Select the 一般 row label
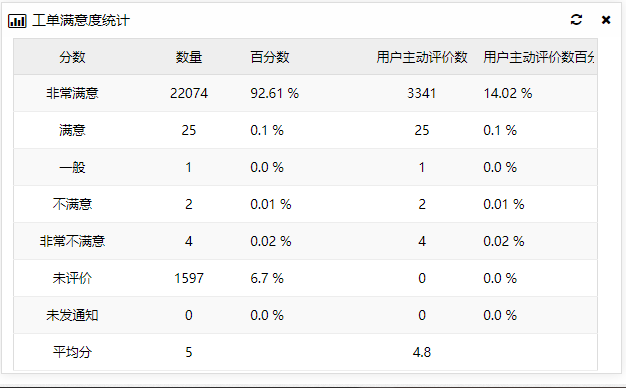626x388 pixels. point(72,167)
